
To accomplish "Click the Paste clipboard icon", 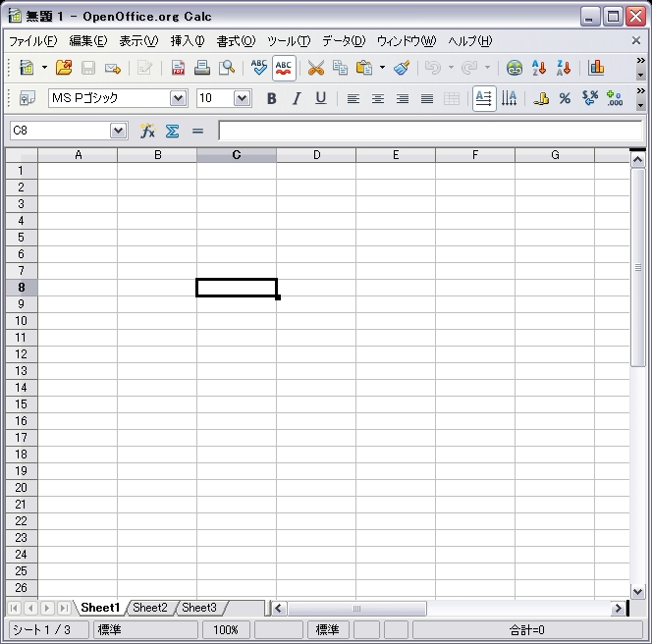I will [364, 68].
